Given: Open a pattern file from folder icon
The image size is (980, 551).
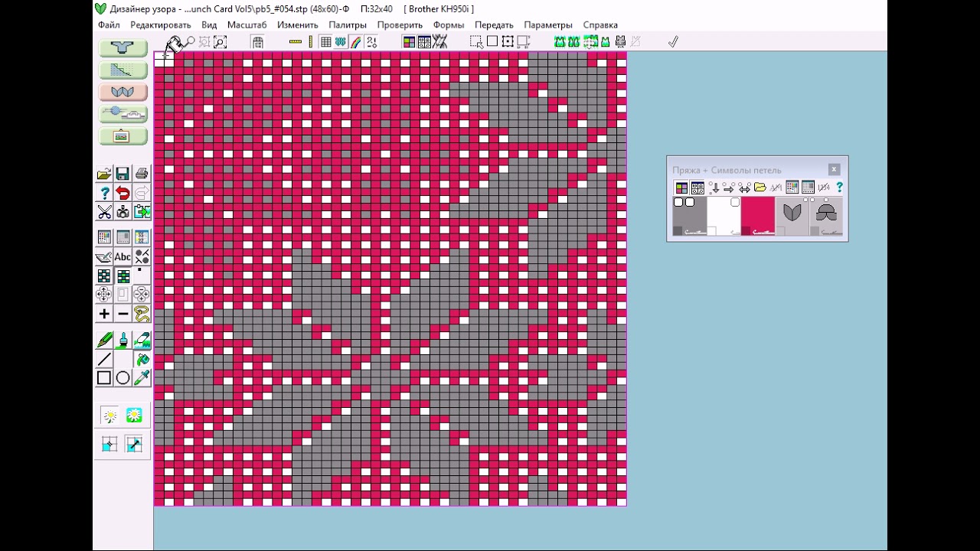Looking at the screenshot, I should coord(104,174).
